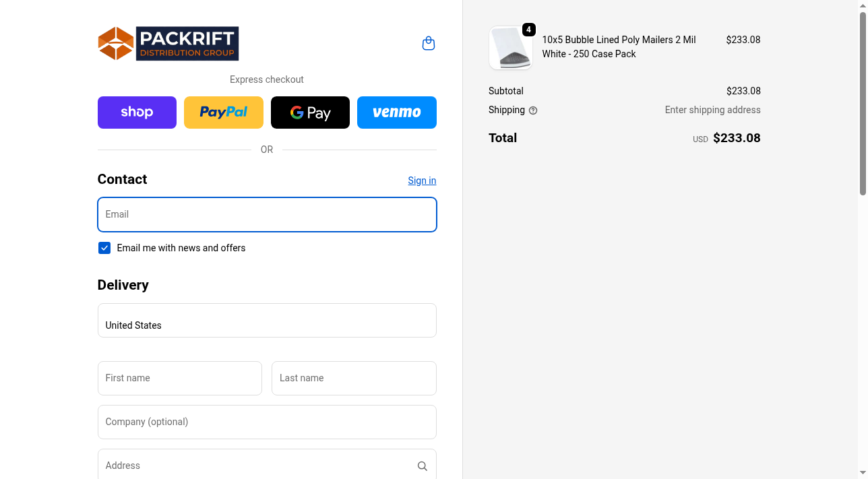This screenshot has width=868, height=479.
Task: Click the address search magnifier icon
Action: [x=423, y=466]
